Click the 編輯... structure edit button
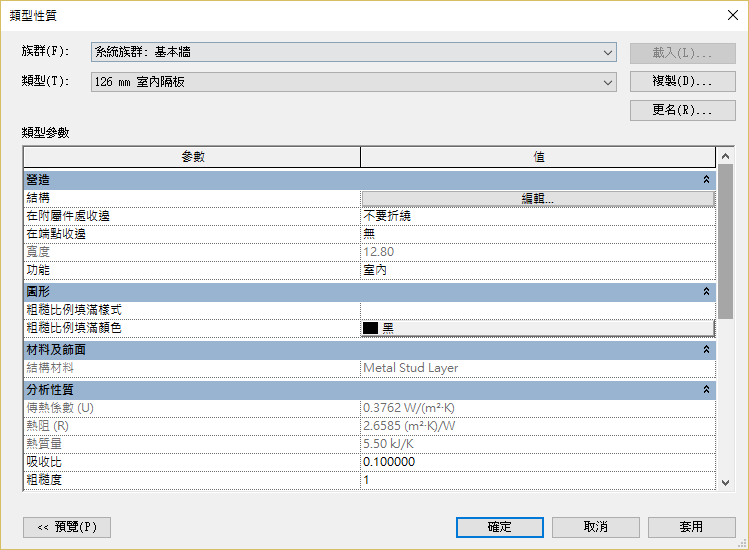749x550 pixels. click(538, 199)
